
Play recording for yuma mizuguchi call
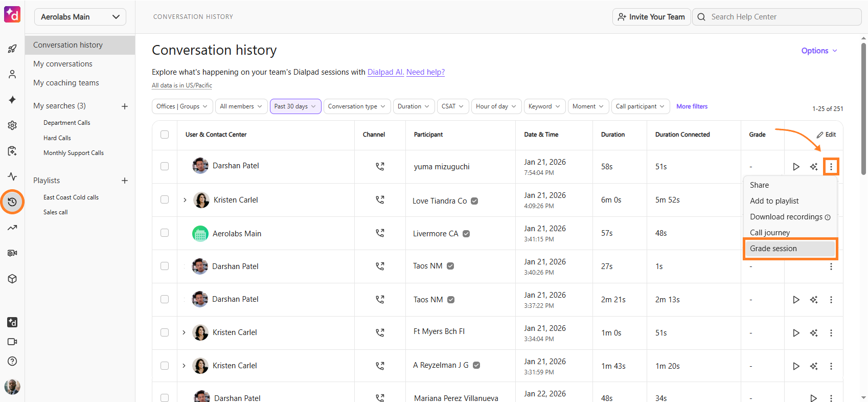tap(796, 167)
